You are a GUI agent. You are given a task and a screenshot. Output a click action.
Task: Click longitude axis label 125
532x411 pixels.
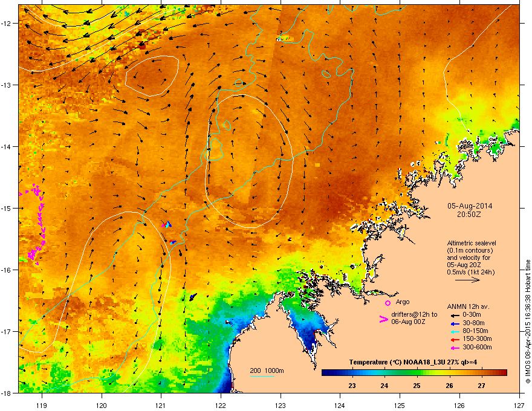pyautogui.click(x=400, y=406)
